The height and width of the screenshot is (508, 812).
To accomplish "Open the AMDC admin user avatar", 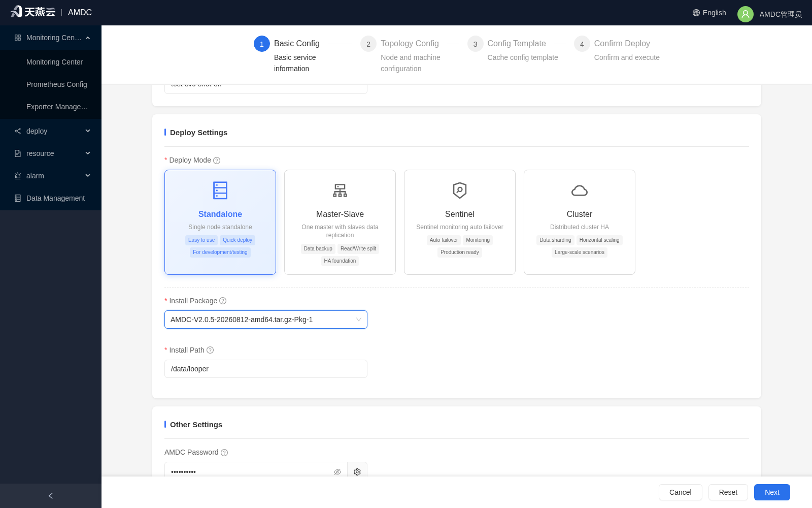I will 746,14.
